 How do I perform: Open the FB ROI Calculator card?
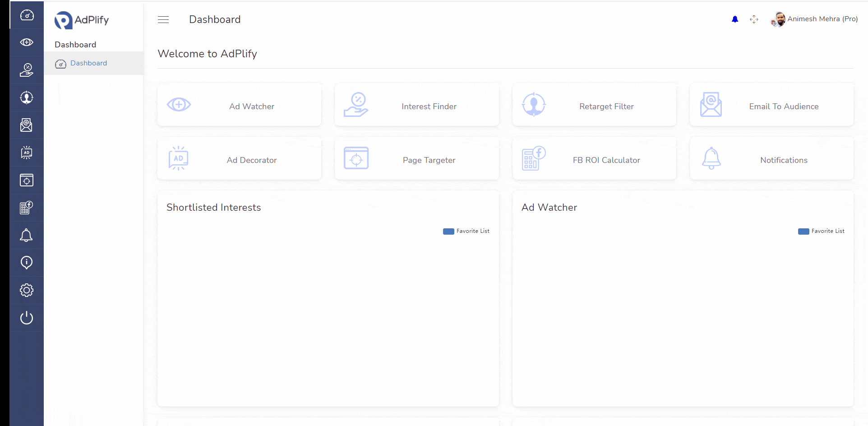[x=594, y=158]
